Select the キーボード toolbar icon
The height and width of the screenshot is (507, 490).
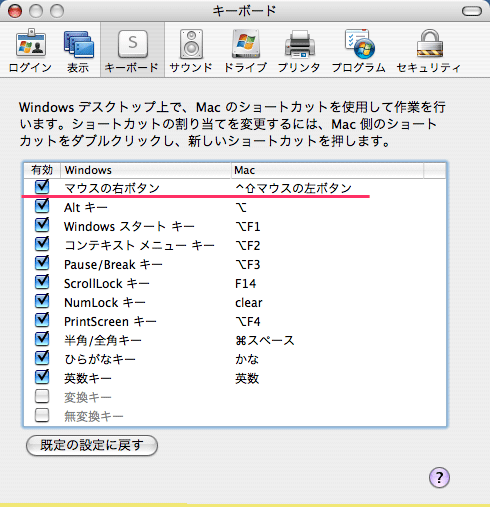tap(132, 50)
